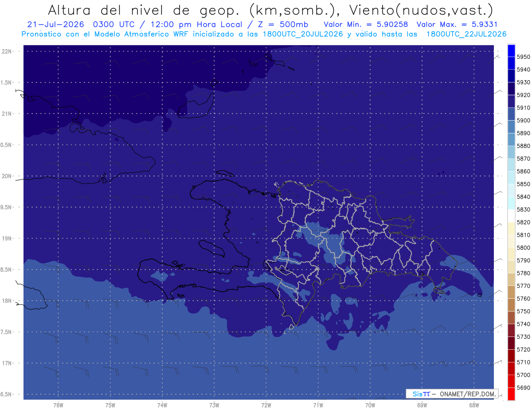Click the "Valor Min. = 5.90258" text
The image size is (532, 411).
366,24
